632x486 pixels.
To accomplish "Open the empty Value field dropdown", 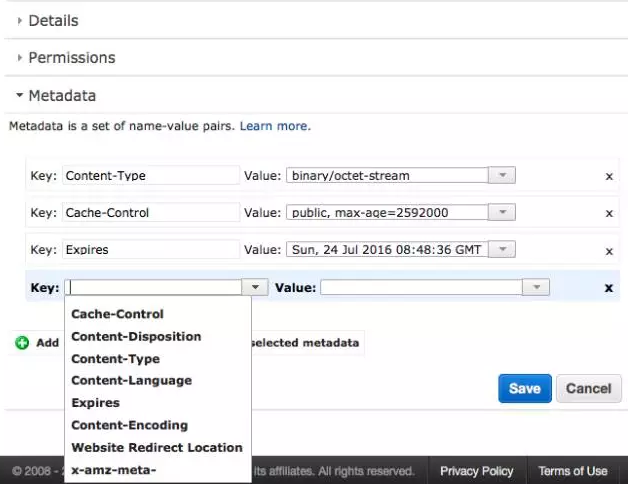I will click(x=537, y=288).
